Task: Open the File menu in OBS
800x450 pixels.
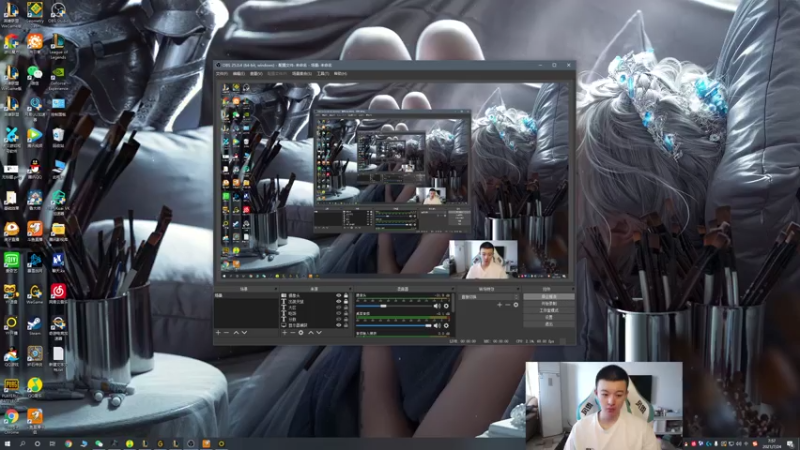Action: click(222, 74)
